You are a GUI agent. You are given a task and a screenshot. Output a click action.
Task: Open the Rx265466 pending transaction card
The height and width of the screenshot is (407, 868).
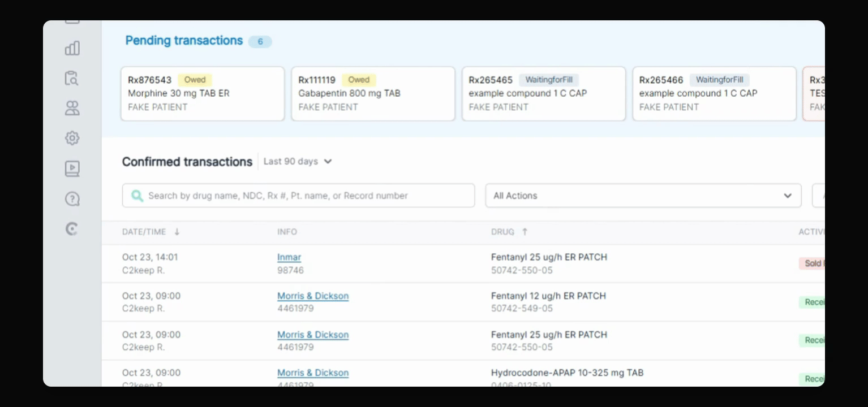pyautogui.click(x=714, y=94)
